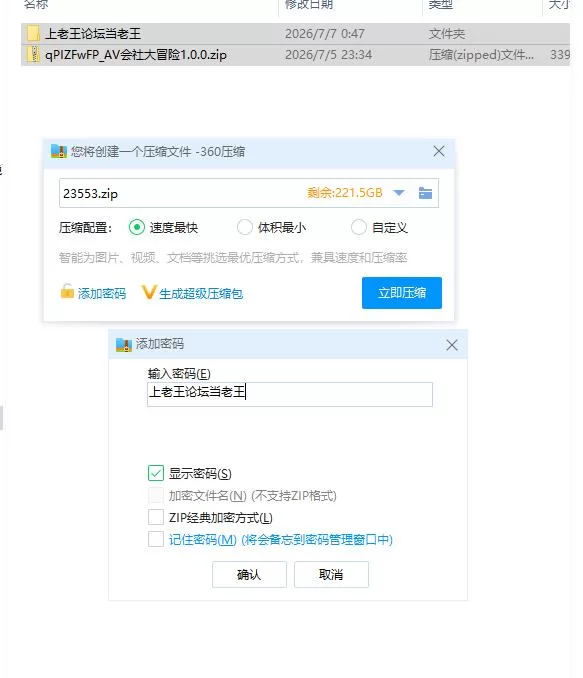583x678 pixels.
Task: Click the 取消 button
Action: pos(331,574)
